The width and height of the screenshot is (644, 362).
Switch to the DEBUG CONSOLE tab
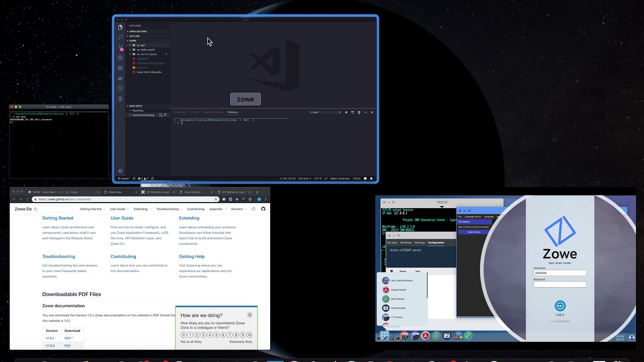coord(213,112)
